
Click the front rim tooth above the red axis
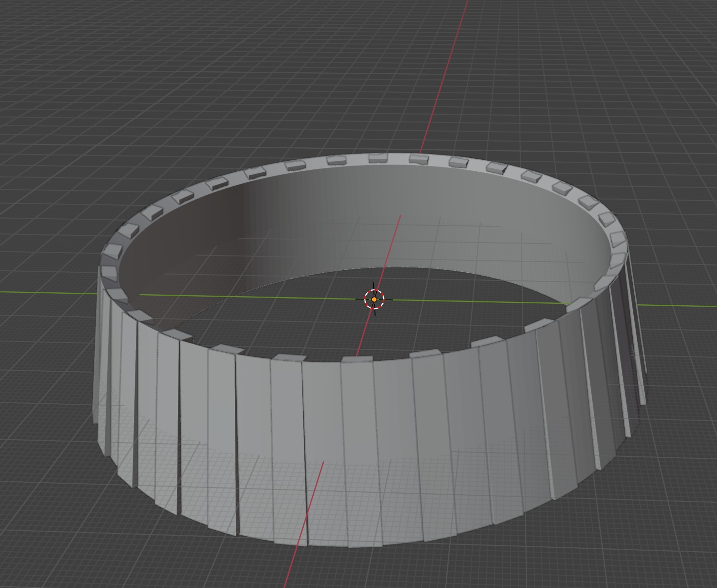coord(357,359)
